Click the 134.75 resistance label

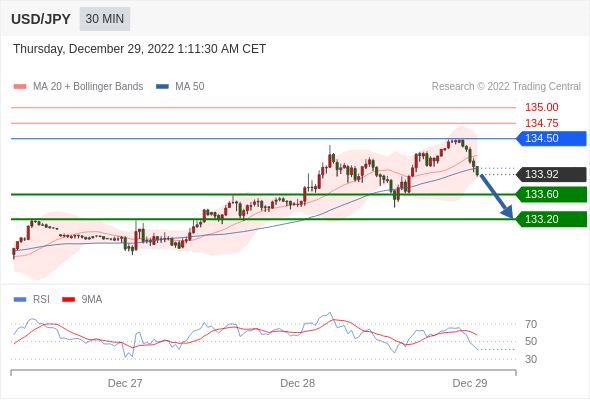coord(541,123)
